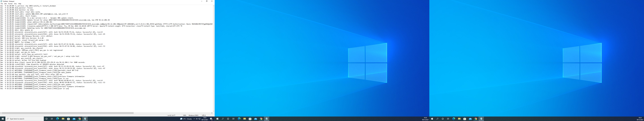The height and width of the screenshot is (121, 644).
Task: Click the 'Ln 42, Col 77' status bar entry
Action: [x=172, y=116]
